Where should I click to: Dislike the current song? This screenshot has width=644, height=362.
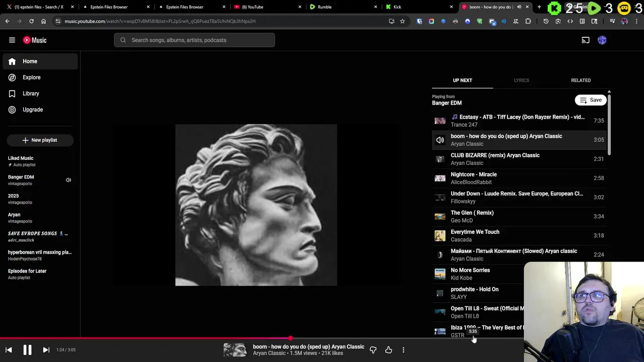(373, 350)
